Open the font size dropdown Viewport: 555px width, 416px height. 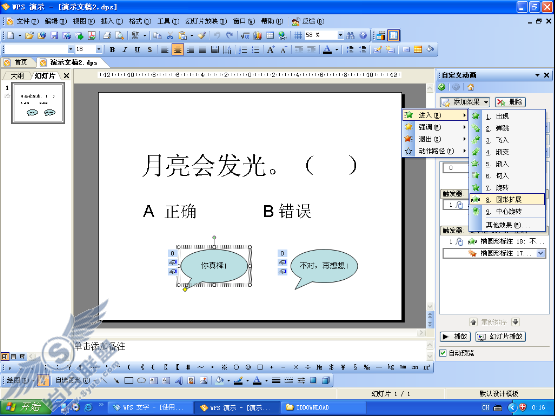tap(99, 49)
